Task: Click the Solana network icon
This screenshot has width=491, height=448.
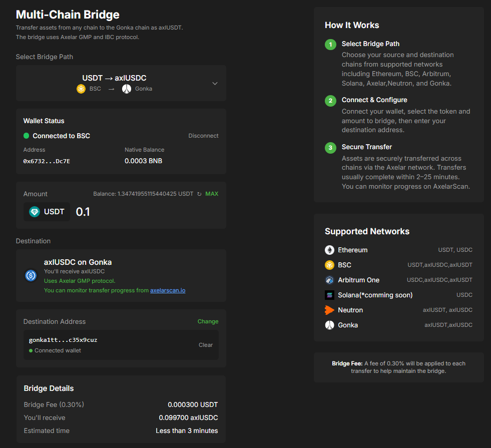Action: (329, 295)
